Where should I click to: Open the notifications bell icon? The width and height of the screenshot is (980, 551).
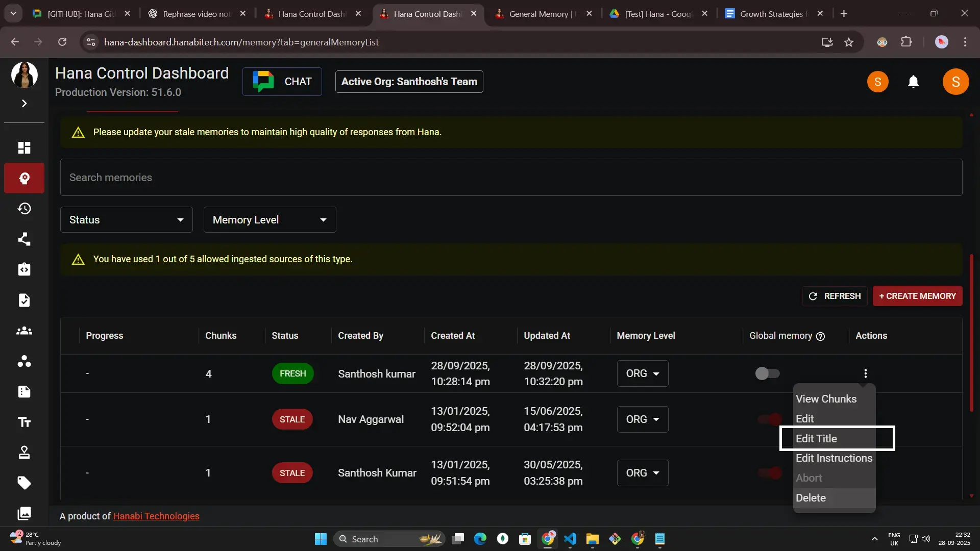[x=913, y=82]
